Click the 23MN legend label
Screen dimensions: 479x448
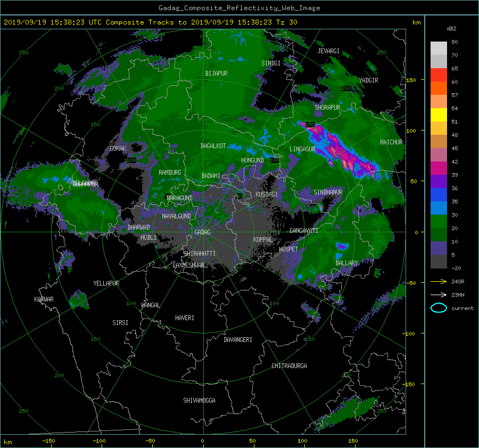click(458, 295)
